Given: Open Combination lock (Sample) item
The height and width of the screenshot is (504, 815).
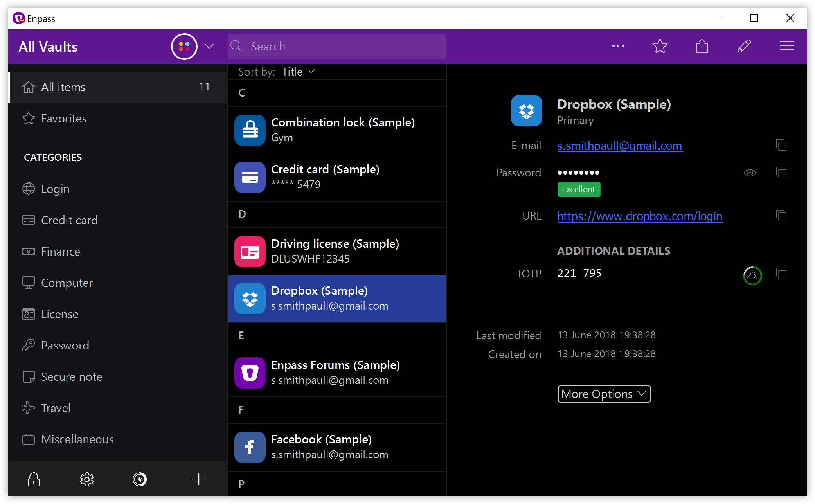Looking at the screenshot, I should click(x=337, y=130).
